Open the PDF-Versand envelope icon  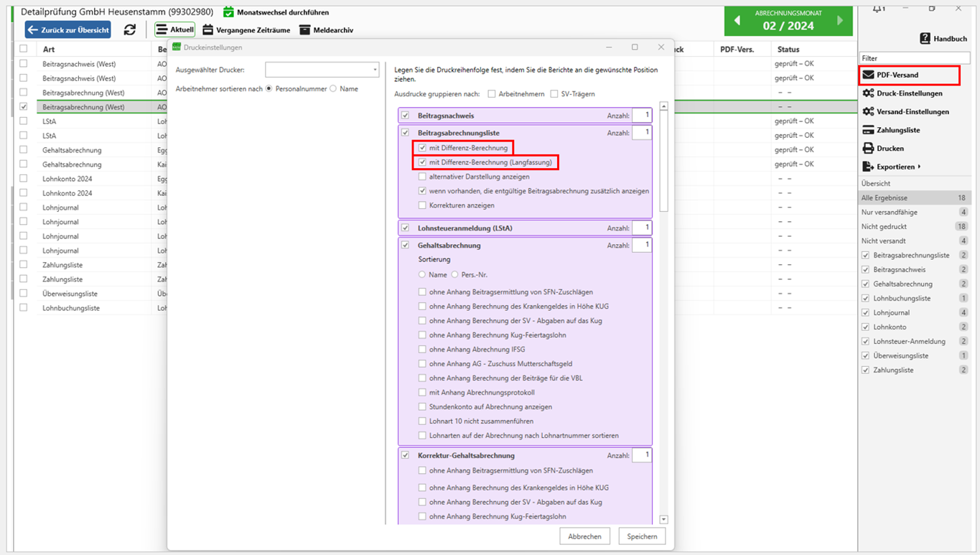869,75
